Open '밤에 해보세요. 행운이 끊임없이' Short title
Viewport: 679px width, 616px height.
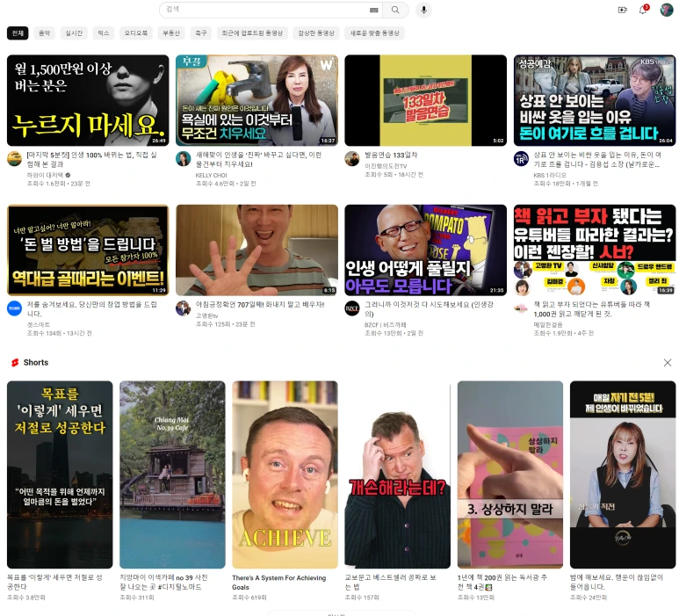tap(615, 583)
